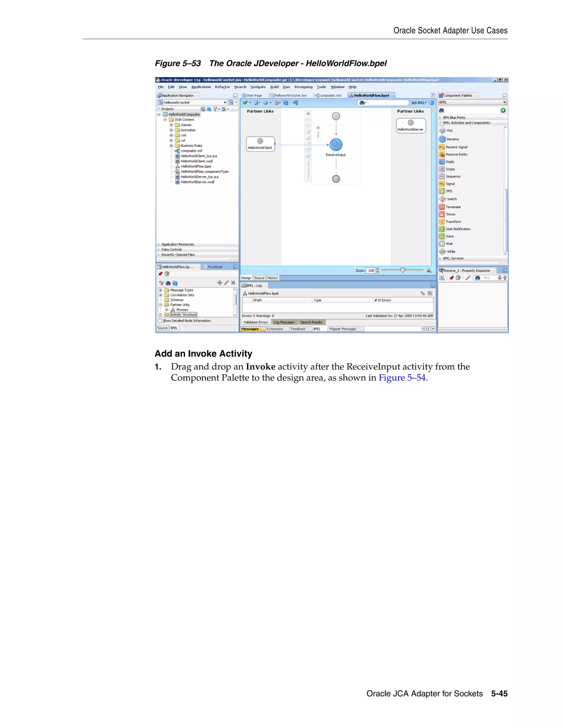563x728 pixels.
Task: Click the pin icon in structure panel
Action: pos(160,274)
